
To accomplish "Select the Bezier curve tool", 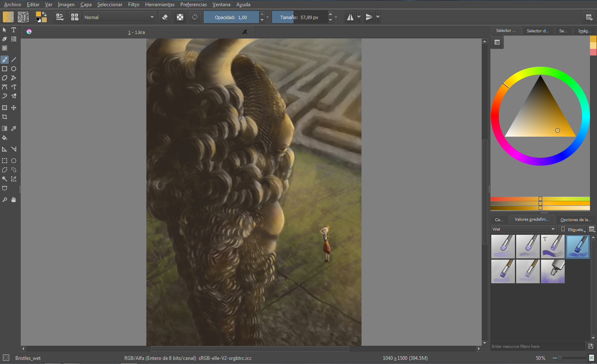I will click(5, 87).
